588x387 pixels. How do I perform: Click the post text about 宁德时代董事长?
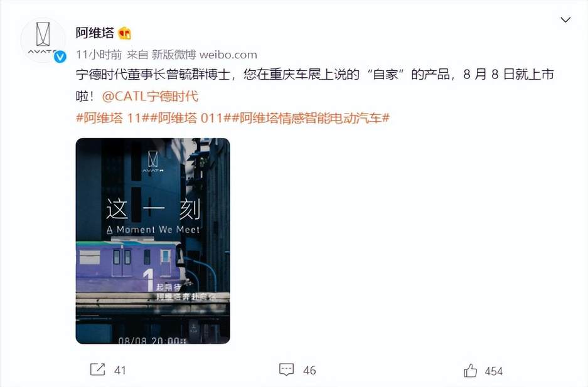(314, 85)
